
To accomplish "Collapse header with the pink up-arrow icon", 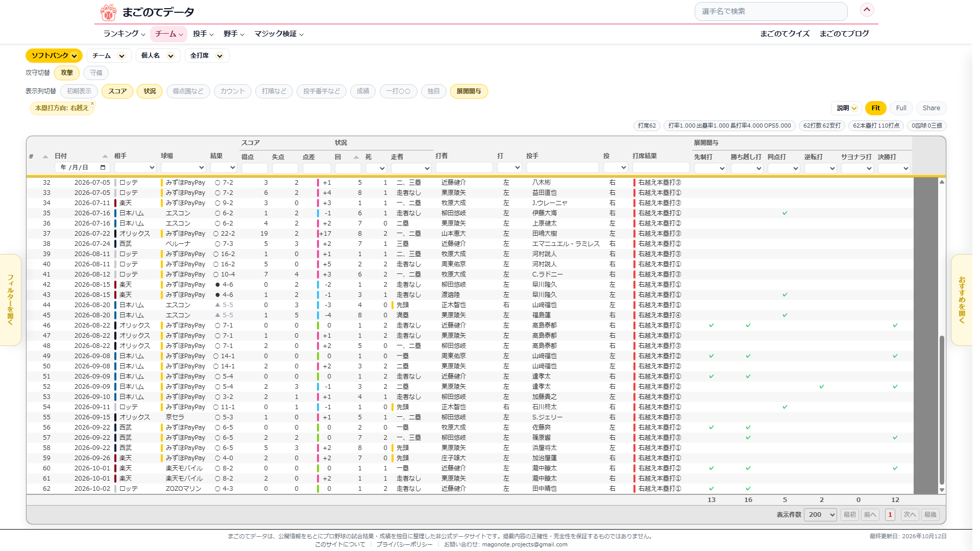I will [x=867, y=10].
